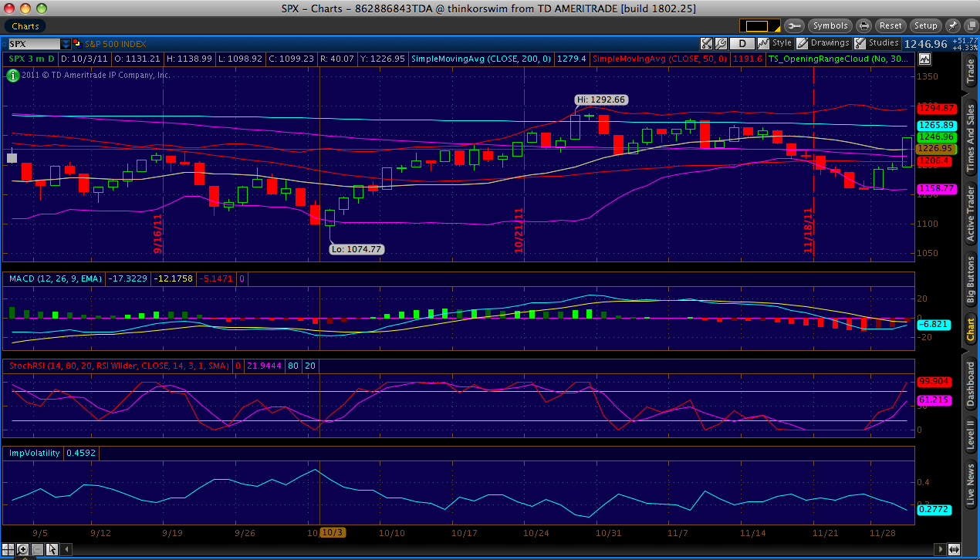This screenshot has width=980, height=560.
Task: Click the last price 1246.96 in header
Action: coord(924,44)
